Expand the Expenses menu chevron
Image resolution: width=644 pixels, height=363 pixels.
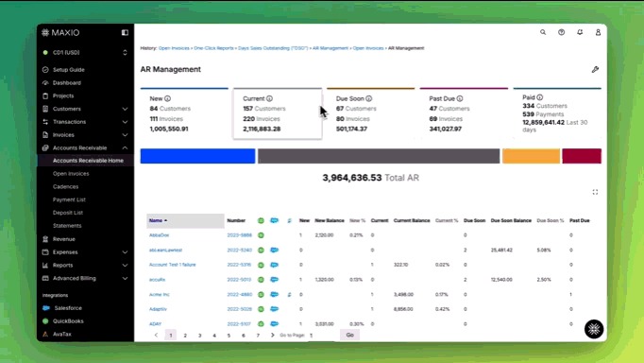point(125,252)
